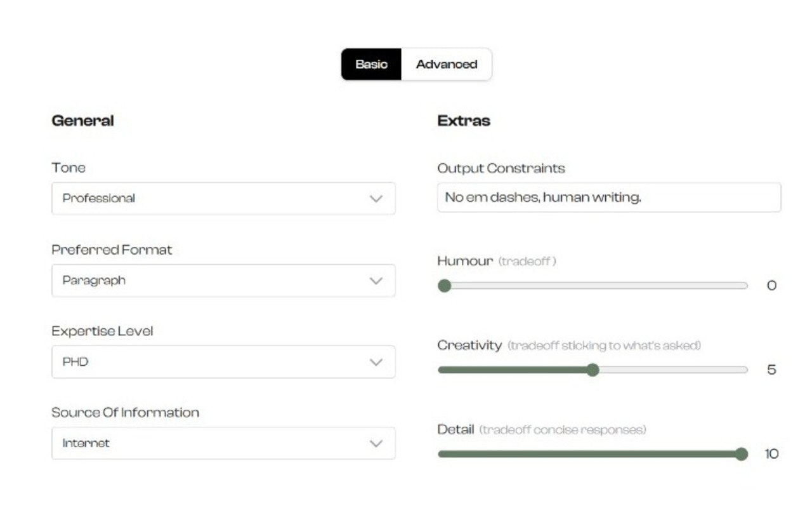Viewport: 812px width, 508px height.
Task: Open the Source Of Information dropdown
Action: click(223, 443)
